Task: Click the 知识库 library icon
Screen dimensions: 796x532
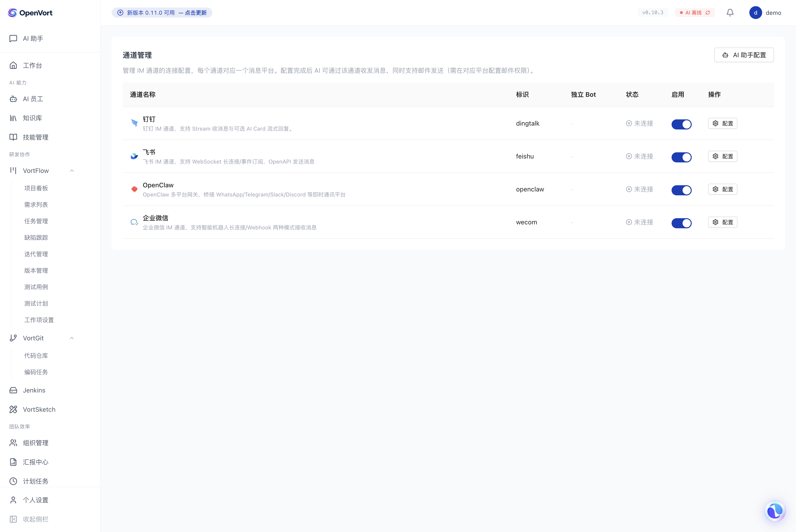Action: [x=13, y=118]
